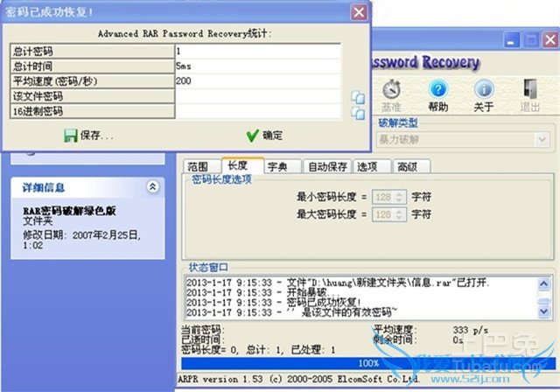Click the 修改日期 2007年2月25日 text
This screenshot has height=392, width=560.
click(x=81, y=240)
